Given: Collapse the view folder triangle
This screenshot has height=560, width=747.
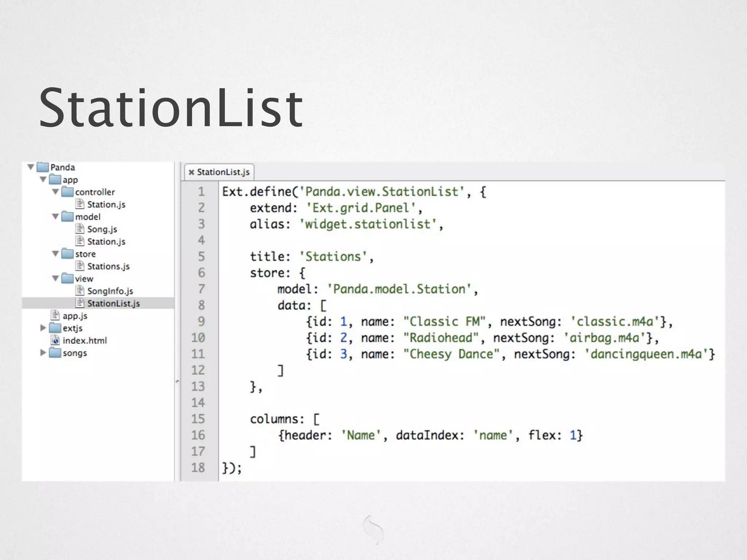Looking at the screenshot, I should pyautogui.click(x=56, y=279).
